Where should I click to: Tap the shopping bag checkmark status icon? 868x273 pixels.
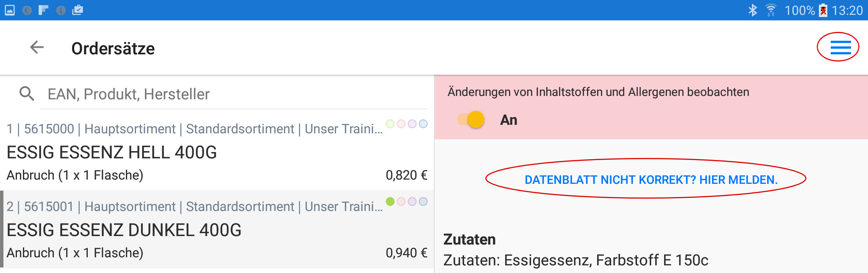[x=78, y=10]
